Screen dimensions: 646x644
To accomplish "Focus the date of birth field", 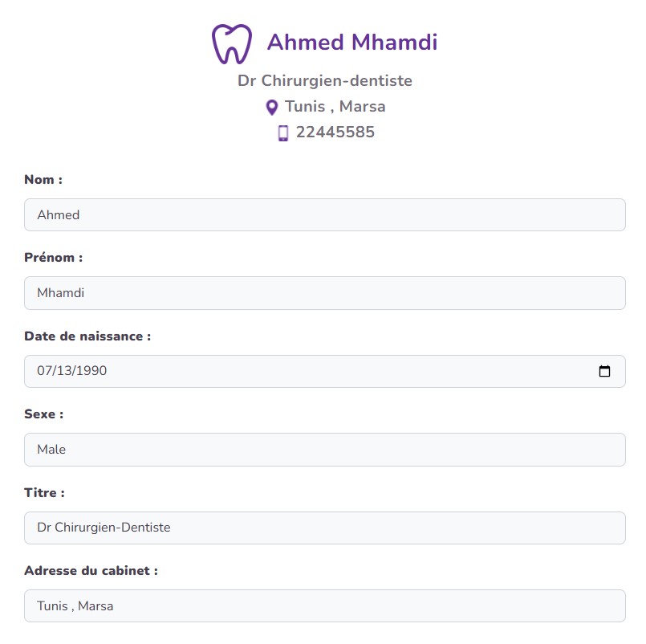I will 305,372.
